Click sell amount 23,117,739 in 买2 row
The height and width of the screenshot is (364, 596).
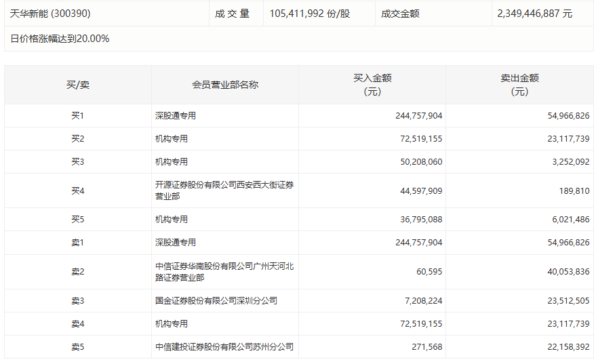(568, 139)
